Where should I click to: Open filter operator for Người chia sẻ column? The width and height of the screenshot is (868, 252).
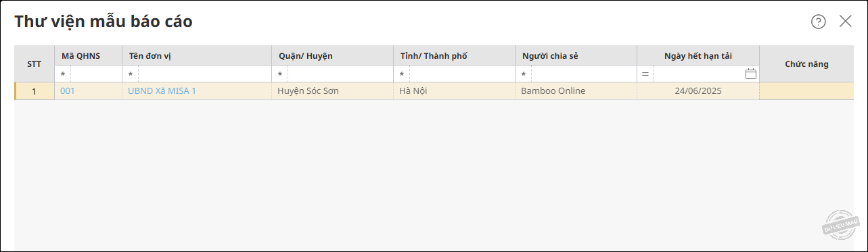tap(523, 74)
